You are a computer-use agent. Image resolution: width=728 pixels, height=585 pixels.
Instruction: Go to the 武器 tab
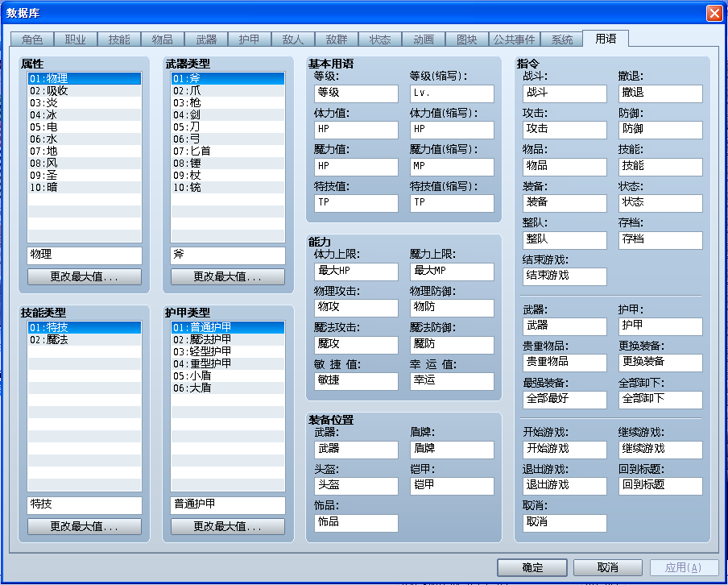(206, 39)
